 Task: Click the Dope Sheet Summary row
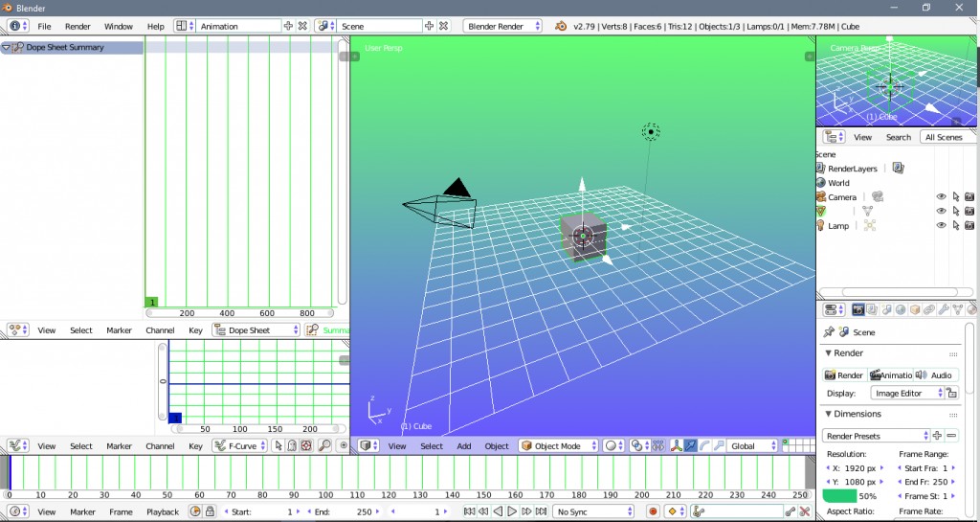pos(64,47)
